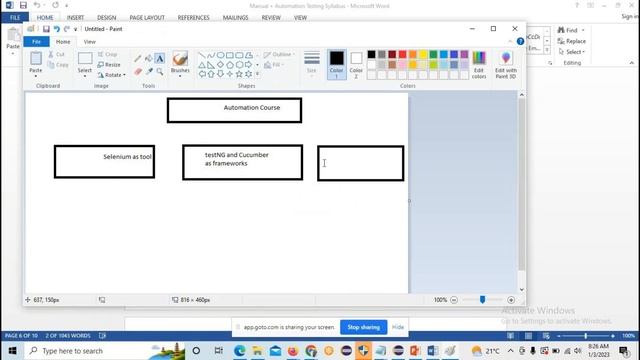Open the Customize Quick Access Toolbar arrow in Paint

coord(76,29)
